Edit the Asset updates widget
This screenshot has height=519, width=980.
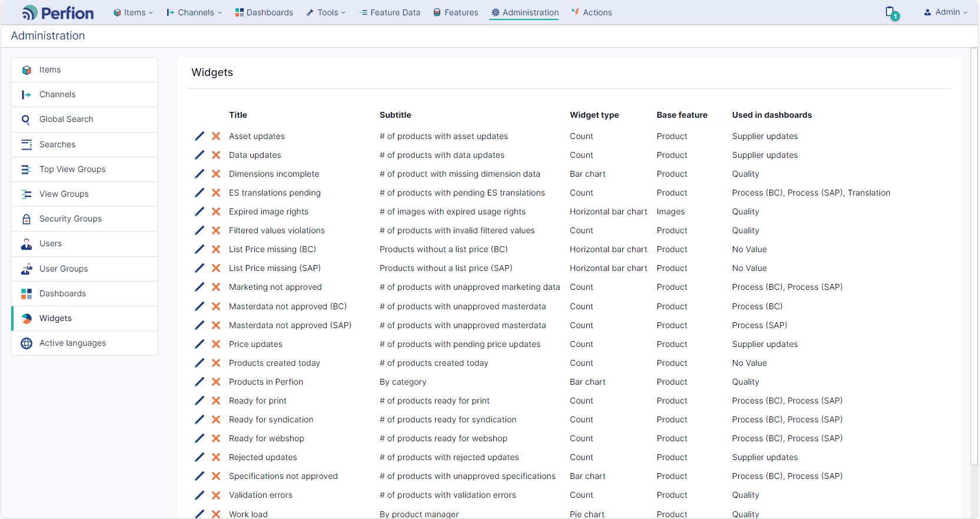coord(200,136)
